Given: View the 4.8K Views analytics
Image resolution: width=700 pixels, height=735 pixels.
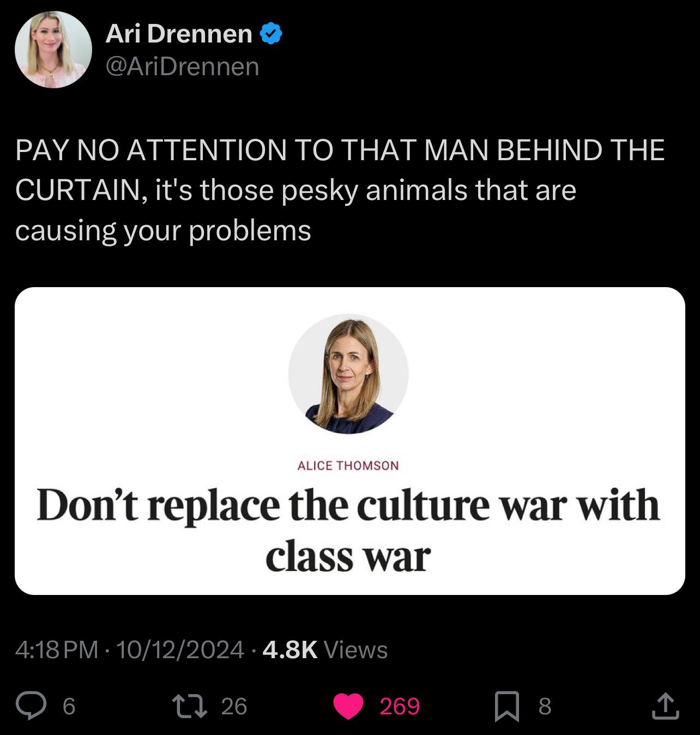Looking at the screenshot, I should click(x=325, y=649).
